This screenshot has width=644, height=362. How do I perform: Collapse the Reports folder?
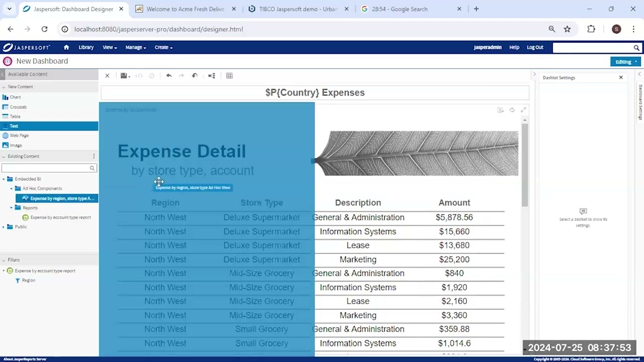tap(12, 208)
